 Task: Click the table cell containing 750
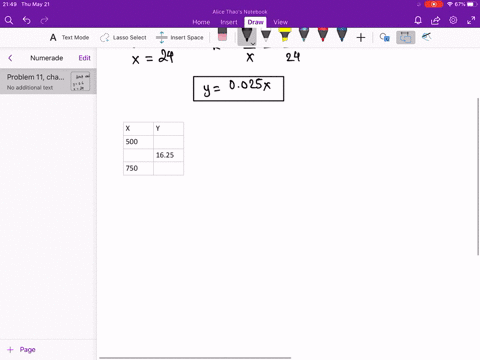138,168
